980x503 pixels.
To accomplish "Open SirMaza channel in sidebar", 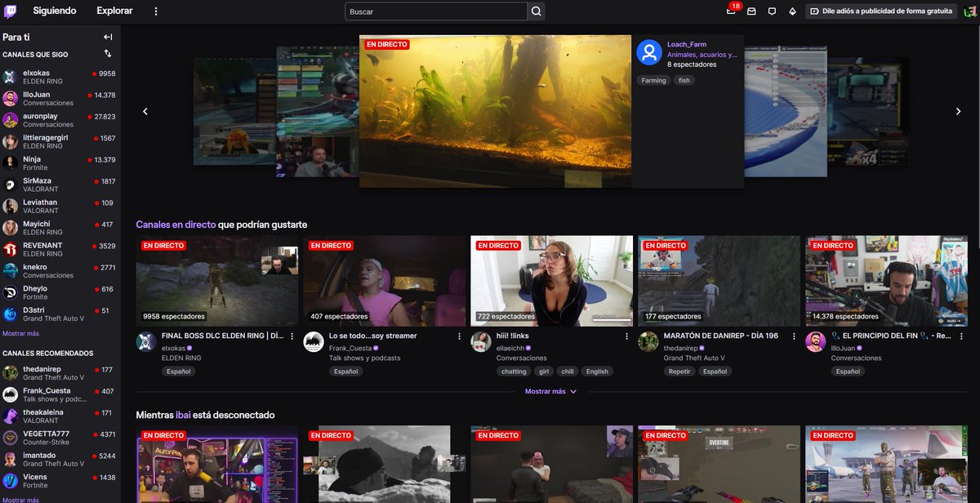I will point(60,185).
